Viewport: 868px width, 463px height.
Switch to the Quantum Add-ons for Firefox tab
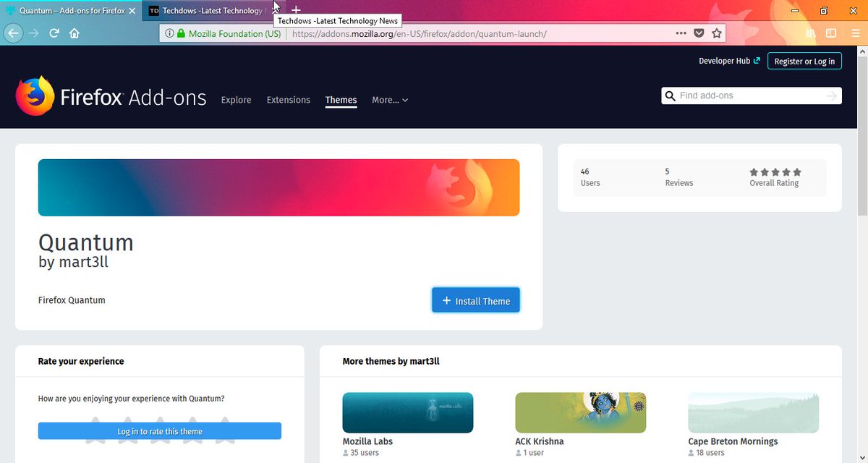tap(71, 11)
